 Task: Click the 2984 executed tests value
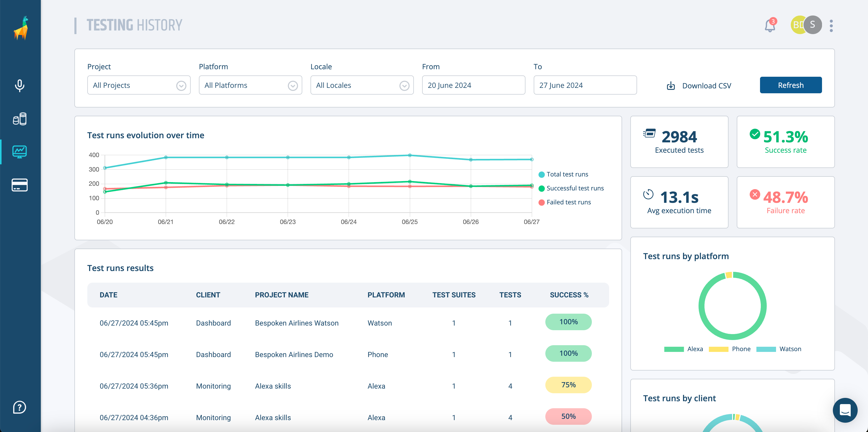pyautogui.click(x=679, y=137)
